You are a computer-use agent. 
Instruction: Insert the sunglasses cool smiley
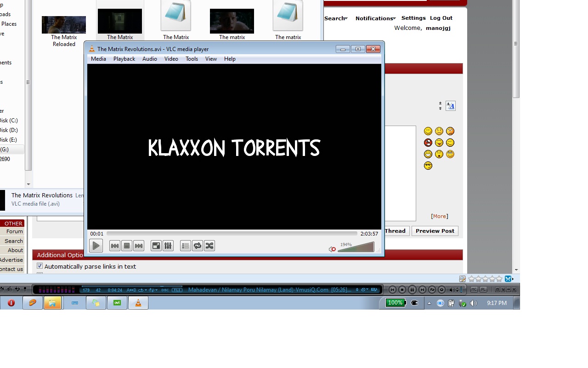428,166
